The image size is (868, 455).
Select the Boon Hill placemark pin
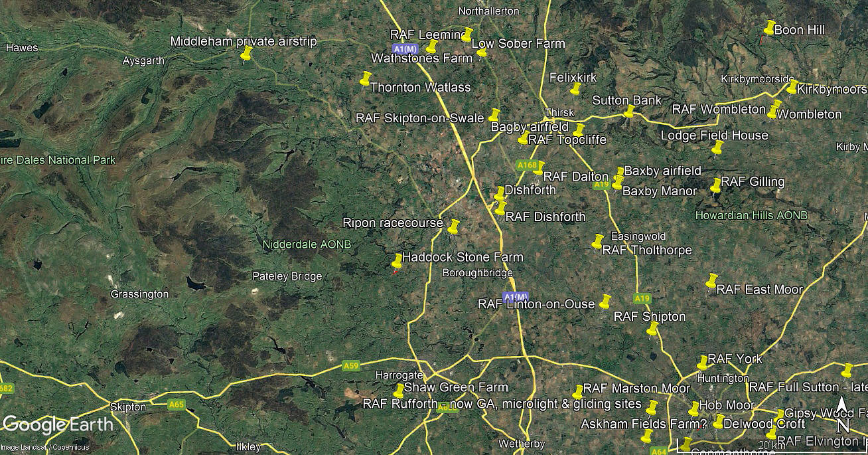click(769, 28)
